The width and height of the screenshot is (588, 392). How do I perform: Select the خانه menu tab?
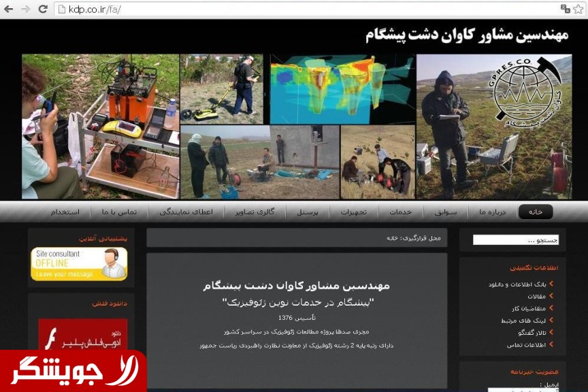(536, 212)
